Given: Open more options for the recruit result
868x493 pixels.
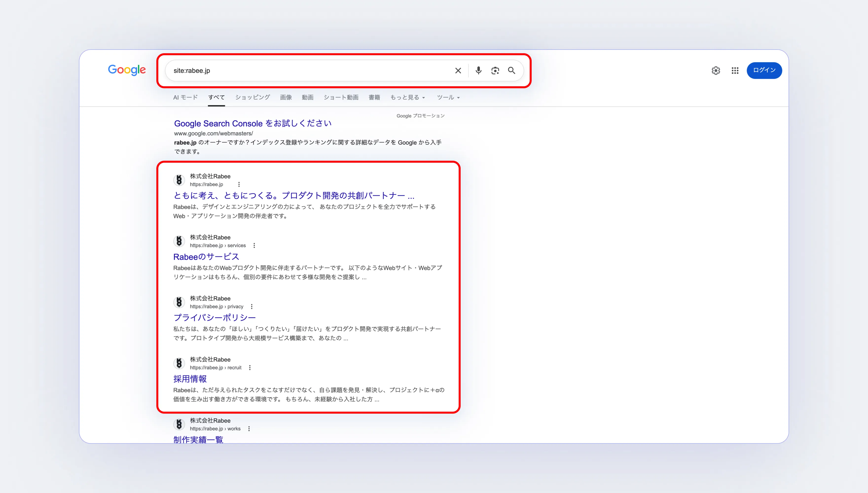Looking at the screenshot, I should (x=250, y=367).
